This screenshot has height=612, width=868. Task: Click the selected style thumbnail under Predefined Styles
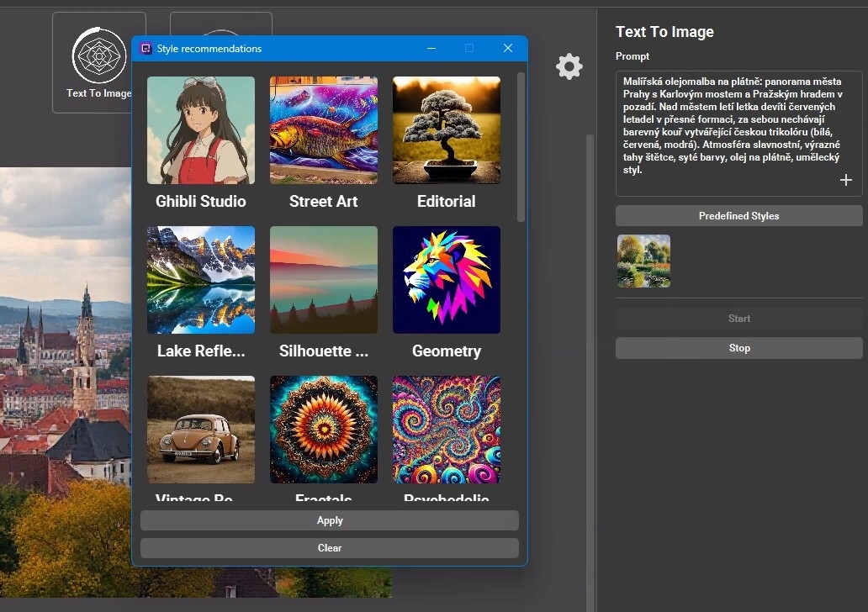643,261
